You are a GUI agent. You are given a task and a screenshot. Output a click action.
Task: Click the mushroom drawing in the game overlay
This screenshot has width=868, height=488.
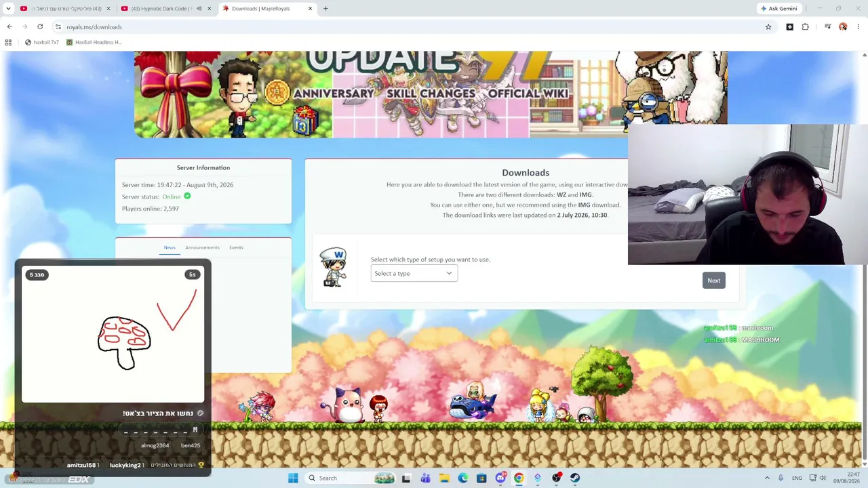[124, 342]
